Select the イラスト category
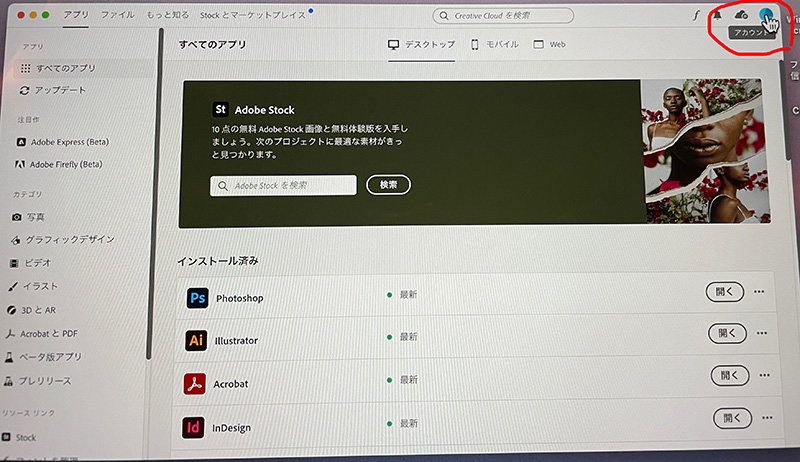The image size is (800, 462). pyautogui.click(x=33, y=287)
